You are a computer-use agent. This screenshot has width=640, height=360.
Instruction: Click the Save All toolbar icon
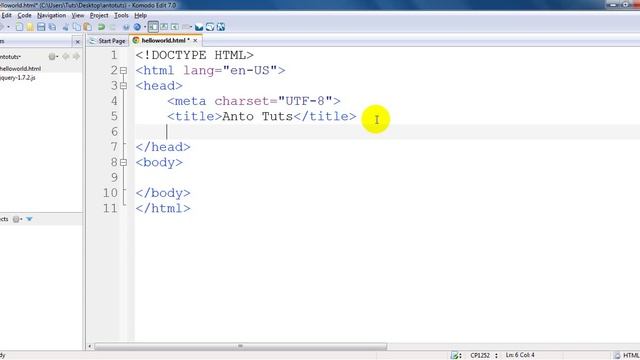[52, 27]
